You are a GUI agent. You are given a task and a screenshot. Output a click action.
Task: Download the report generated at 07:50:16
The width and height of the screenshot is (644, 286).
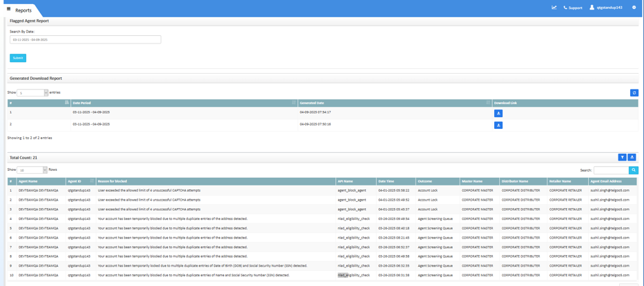click(498, 125)
